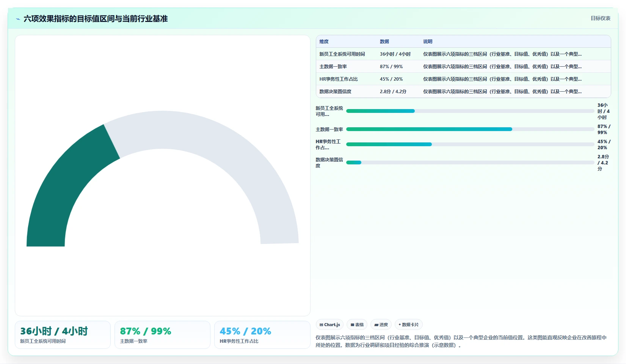
Task: Open the 36小时 / 4小时 metric card
Action: [x=63, y=335]
